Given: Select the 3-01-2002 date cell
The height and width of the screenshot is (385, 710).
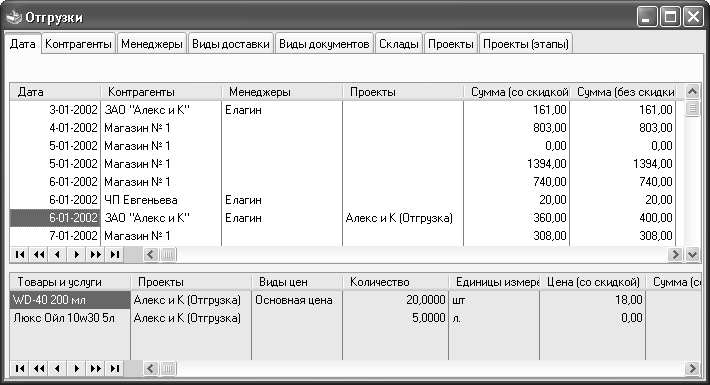Looking at the screenshot, I should click(55, 110).
